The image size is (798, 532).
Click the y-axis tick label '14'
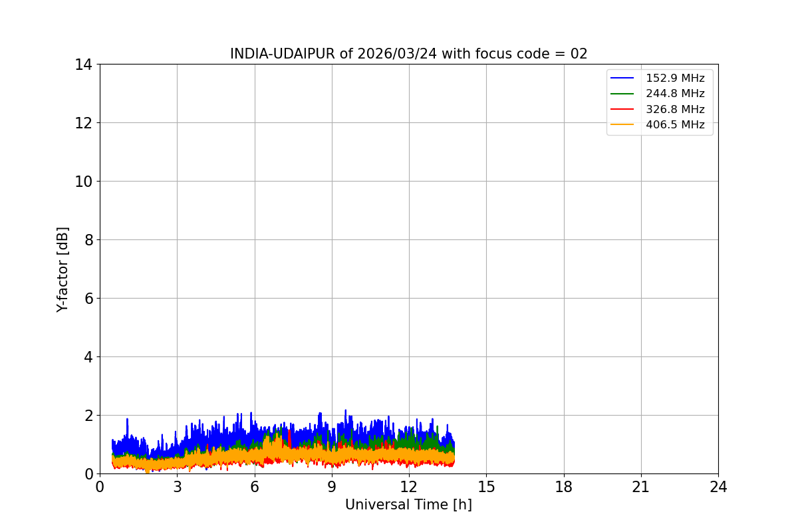[x=84, y=65]
